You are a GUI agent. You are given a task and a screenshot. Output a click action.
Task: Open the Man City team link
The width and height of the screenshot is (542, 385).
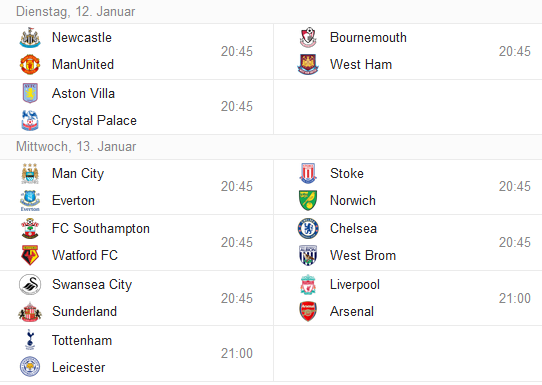[78, 173]
